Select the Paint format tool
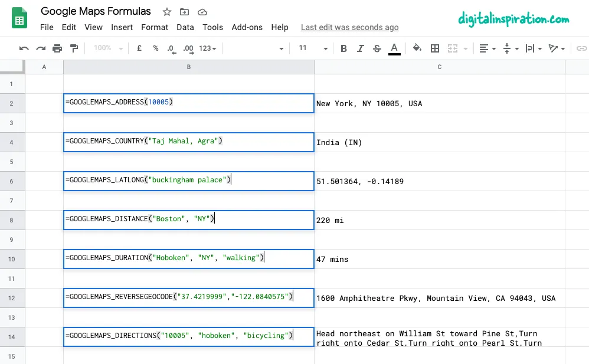This screenshot has height=364, width=589. (x=74, y=48)
